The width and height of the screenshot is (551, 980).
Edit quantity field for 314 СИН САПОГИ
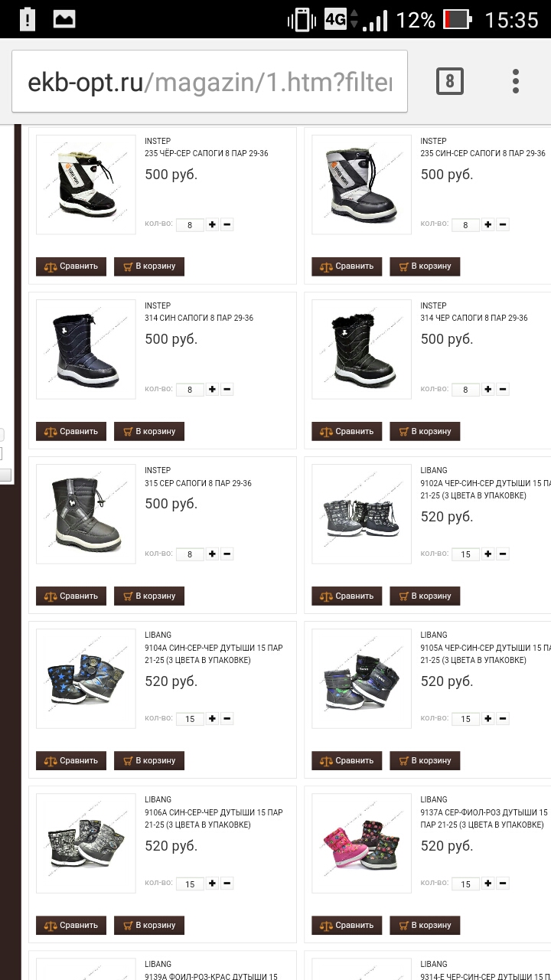190,390
